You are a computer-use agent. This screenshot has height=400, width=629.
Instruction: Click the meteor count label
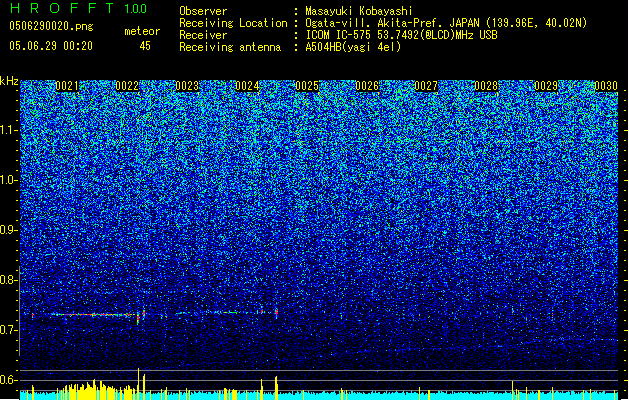tap(142, 31)
